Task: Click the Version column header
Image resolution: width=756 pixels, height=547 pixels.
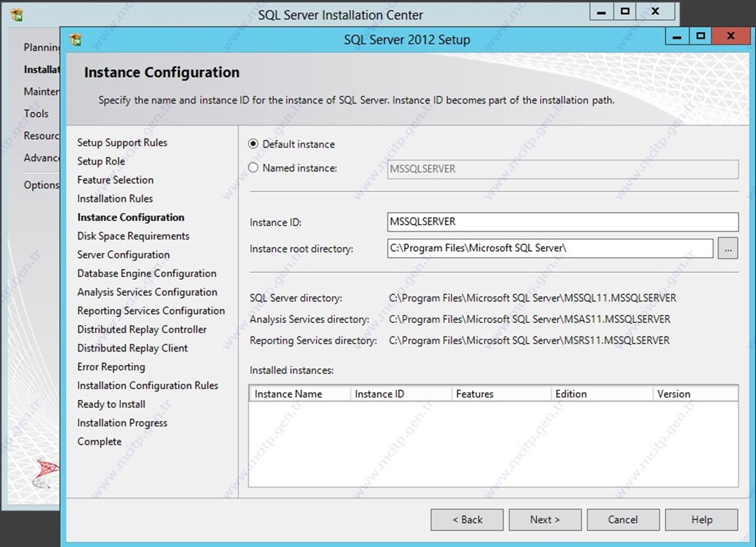Action: 696,394
